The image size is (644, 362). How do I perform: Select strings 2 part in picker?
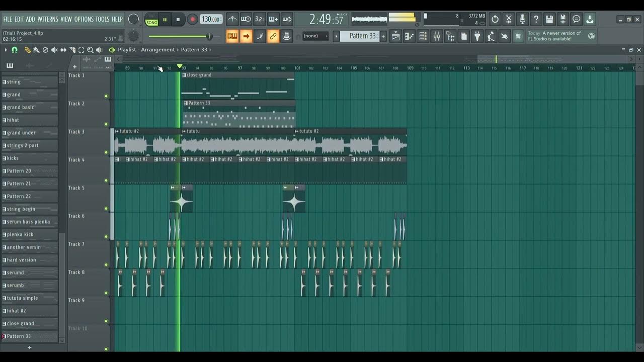tap(29, 145)
